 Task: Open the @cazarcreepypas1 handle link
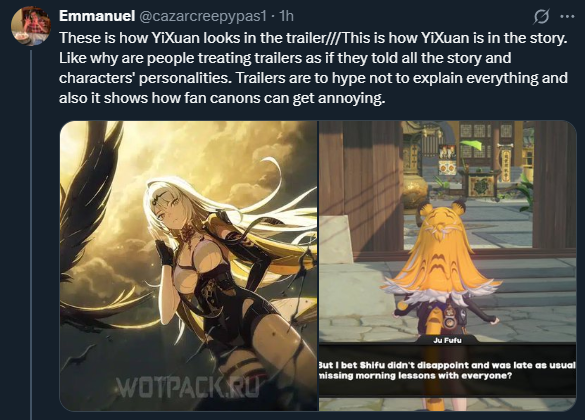pyautogui.click(x=203, y=16)
